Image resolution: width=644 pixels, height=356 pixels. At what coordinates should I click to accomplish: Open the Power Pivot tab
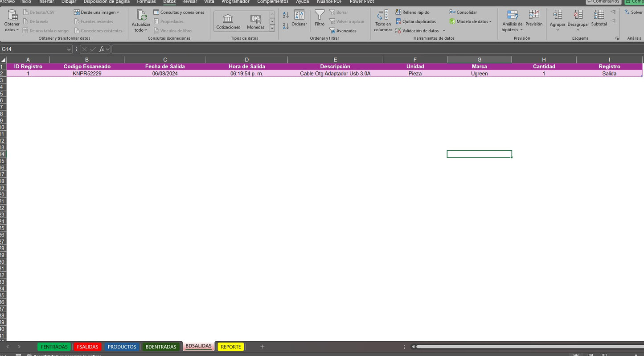click(x=362, y=2)
